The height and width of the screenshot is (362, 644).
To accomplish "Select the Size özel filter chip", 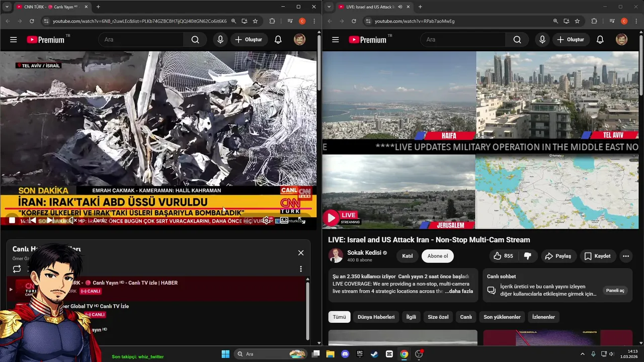I will pos(438,317).
